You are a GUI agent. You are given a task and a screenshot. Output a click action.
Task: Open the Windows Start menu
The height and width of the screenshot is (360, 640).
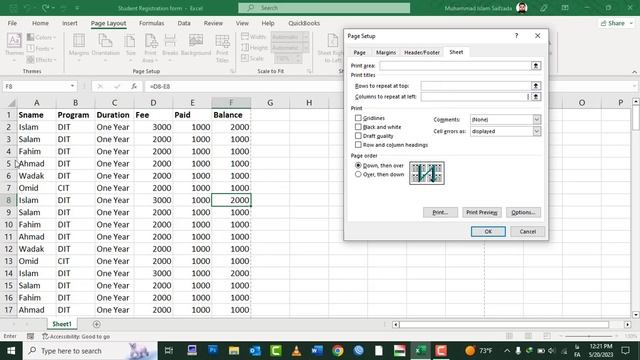point(11,351)
